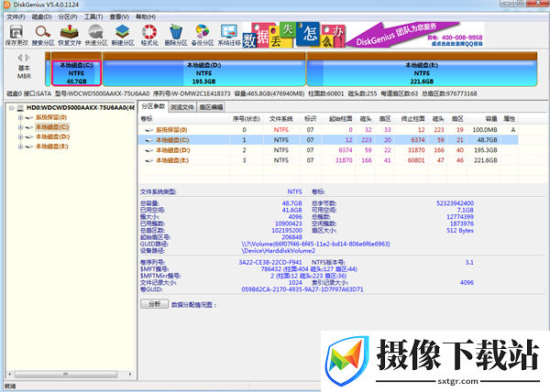Switch to the 分区参数 tab
This screenshot has width=550, height=392.
pos(153,106)
